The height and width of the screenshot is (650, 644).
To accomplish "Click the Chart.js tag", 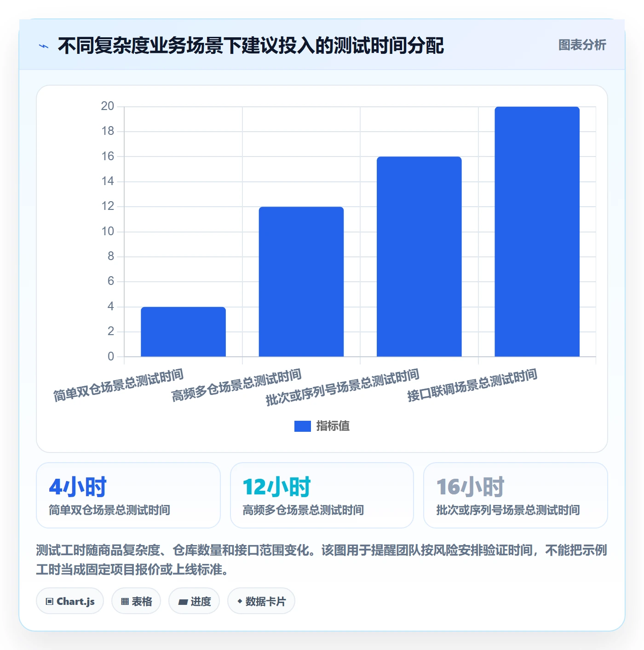I will coord(70,601).
